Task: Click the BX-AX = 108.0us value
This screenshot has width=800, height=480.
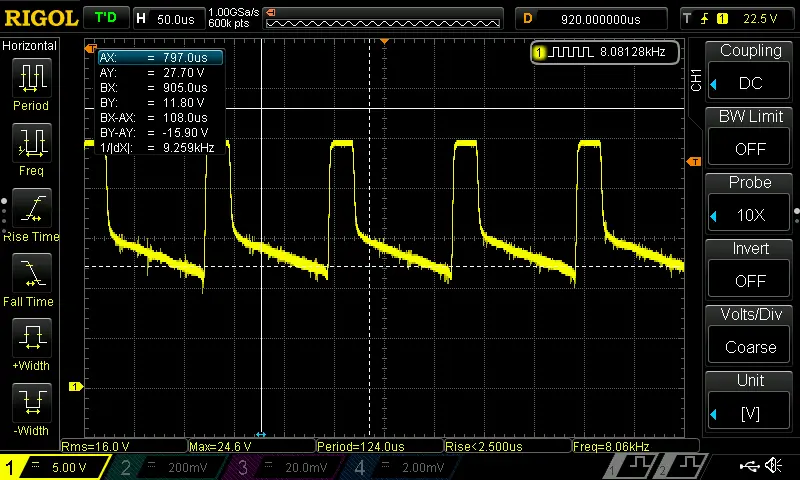Action: pyautogui.click(x=185, y=118)
